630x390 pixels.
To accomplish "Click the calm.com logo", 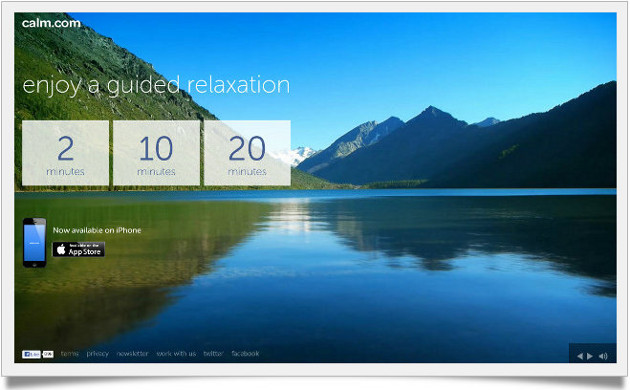I will point(51,23).
